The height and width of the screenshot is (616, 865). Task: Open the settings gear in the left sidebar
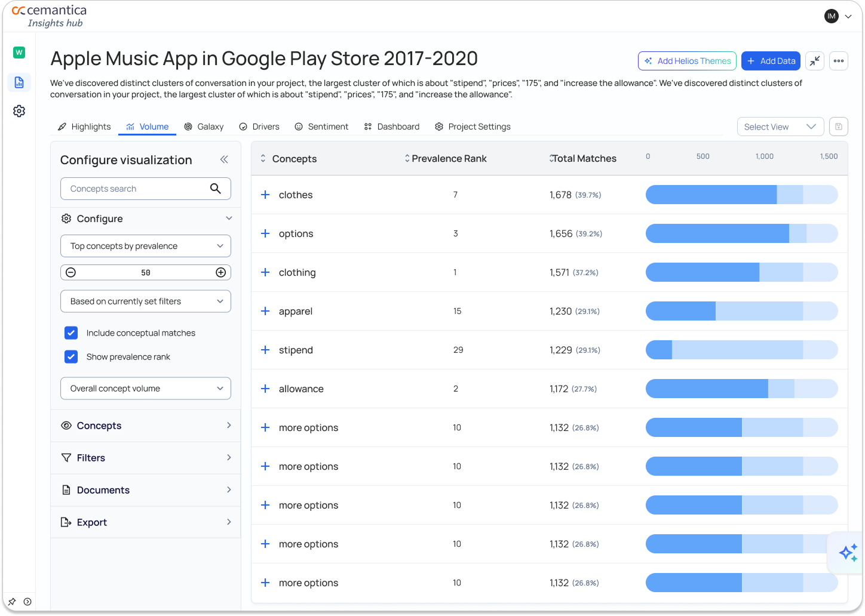click(19, 111)
